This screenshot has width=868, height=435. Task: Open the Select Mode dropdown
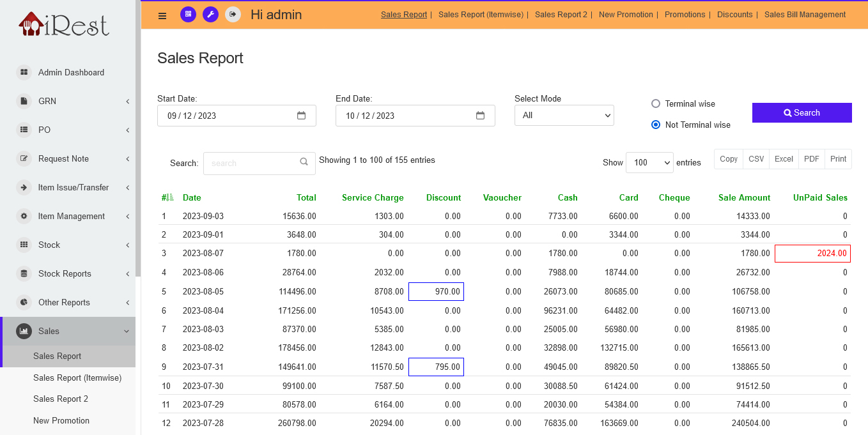[x=564, y=116]
